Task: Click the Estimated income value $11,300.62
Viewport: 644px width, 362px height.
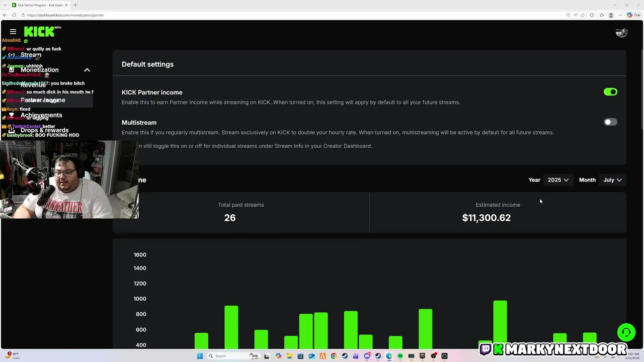Action: pyautogui.click(x=487, y=218)
